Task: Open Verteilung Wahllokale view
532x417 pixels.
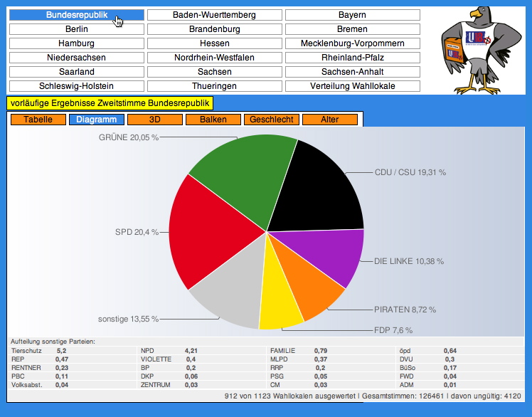Action: [352, 86]
